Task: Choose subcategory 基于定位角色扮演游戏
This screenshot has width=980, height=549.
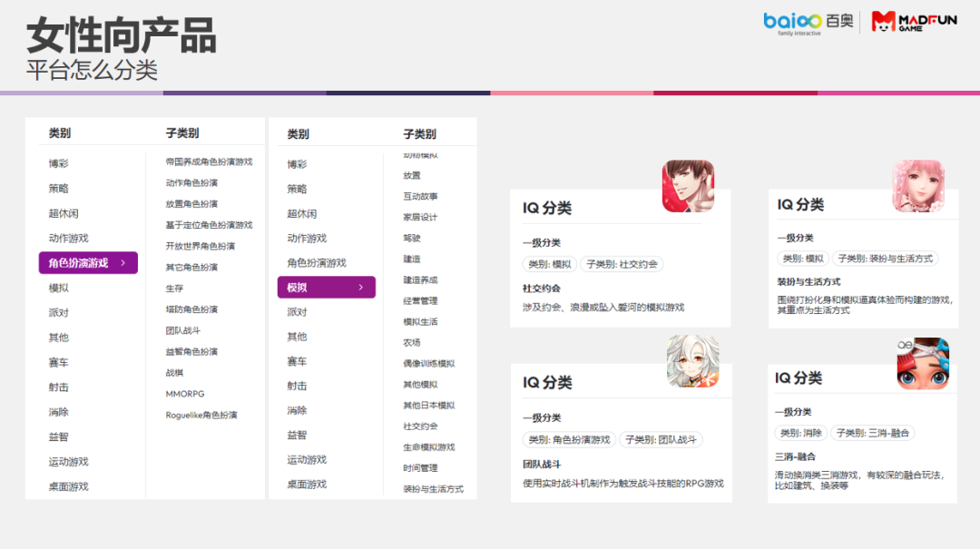Action: (209, 225)
